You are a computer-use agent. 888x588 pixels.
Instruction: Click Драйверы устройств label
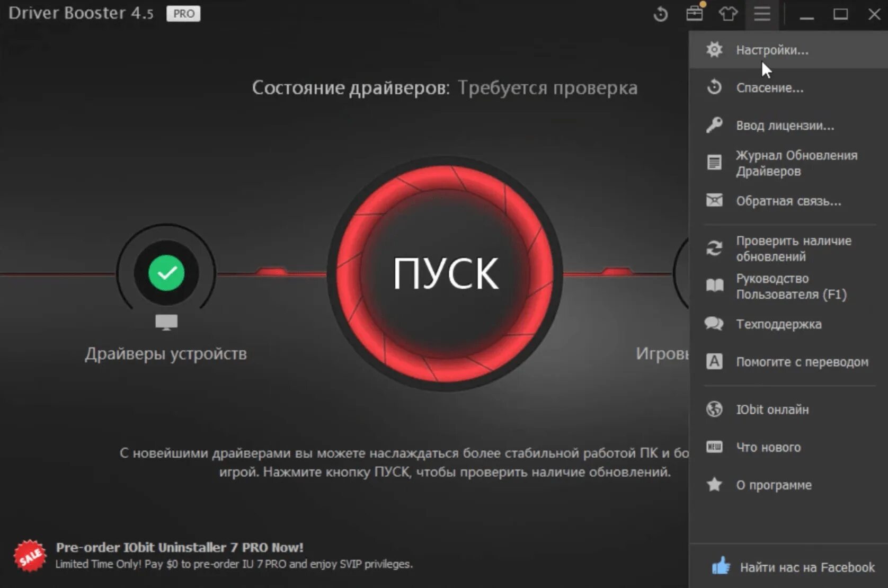tap(166, 353)
